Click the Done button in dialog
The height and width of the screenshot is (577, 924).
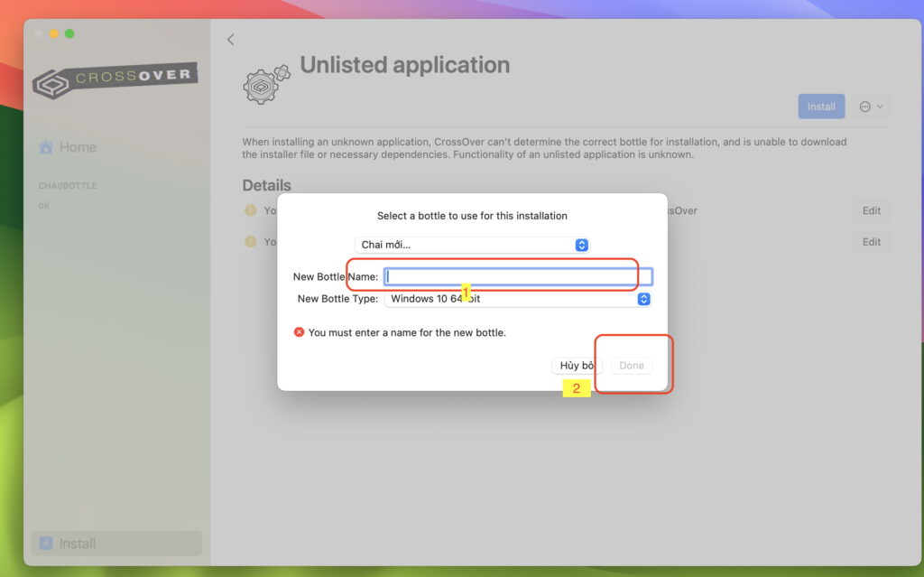pyautogui.click(x=632, y=366)
